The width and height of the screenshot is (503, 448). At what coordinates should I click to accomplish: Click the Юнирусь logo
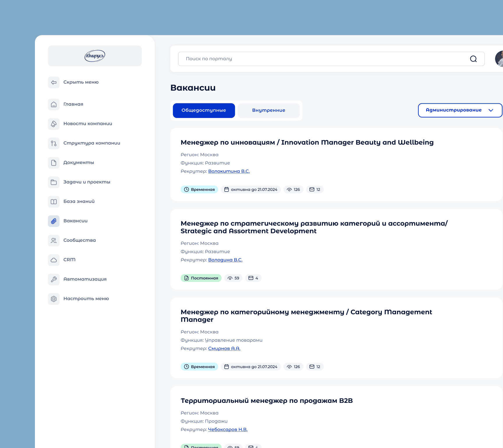(x=95, y=56)
